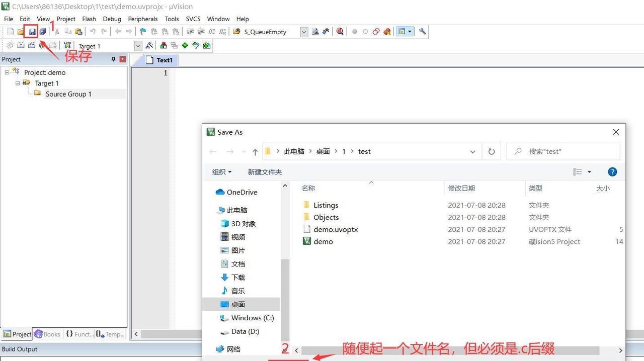Save the current file
644x361 pixels.
coord(32,31)
